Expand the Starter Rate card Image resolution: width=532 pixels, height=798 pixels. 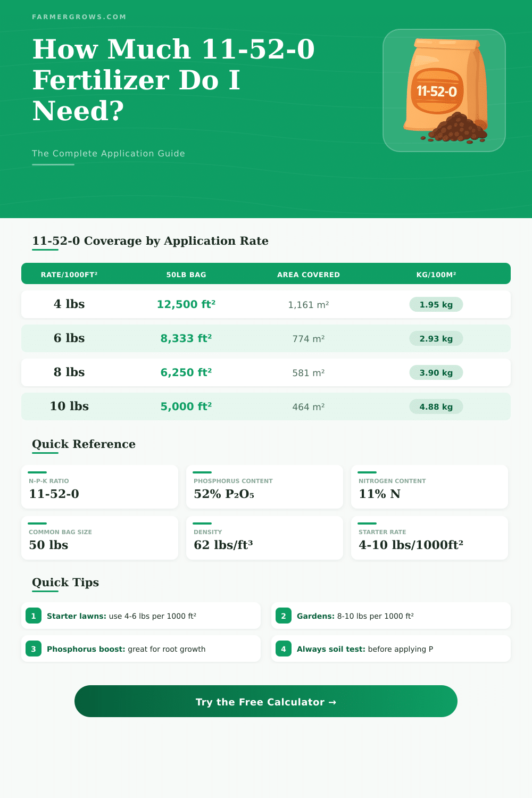(429, 538)
